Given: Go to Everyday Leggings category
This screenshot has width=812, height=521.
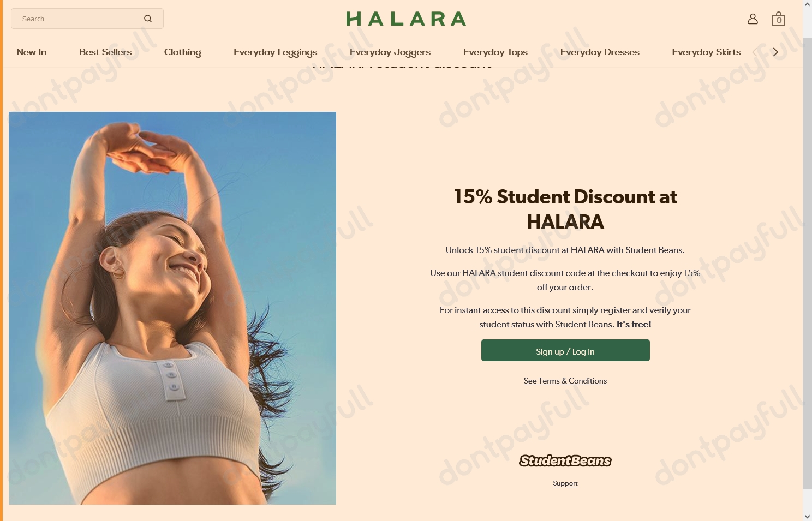Looking at the screenshot, I should coord(275,52).
